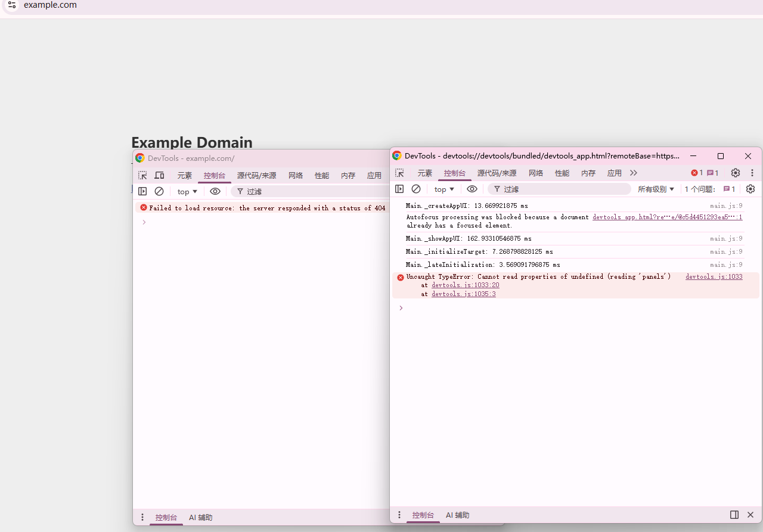Screen dimensions: 763x532
Task: Focus 过滤 filter field in front DevTools
Action: pos(559,189)
